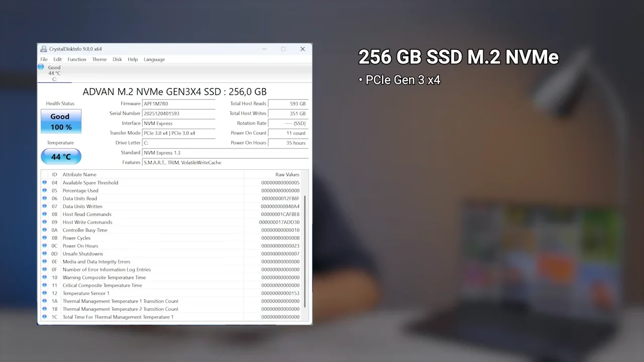Viewport: 644px width, 362px height.
Task: Click the CrystalDiskInfo title bar app icon
Action: click(44, 49)
